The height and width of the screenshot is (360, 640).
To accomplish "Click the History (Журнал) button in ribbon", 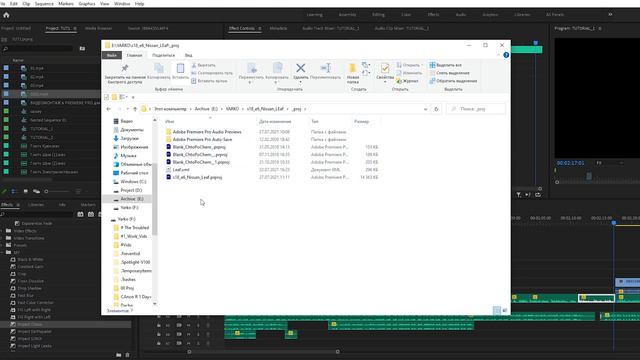I will point(407,81).
